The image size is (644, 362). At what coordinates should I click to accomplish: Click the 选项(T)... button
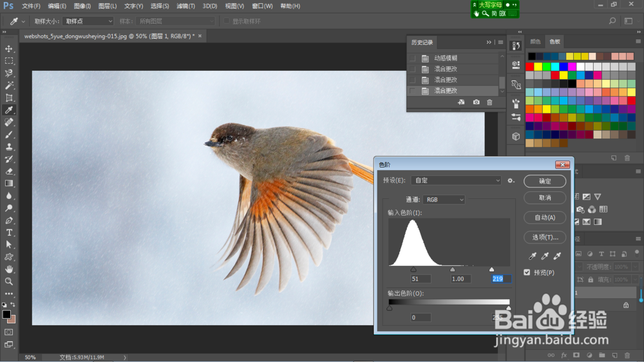pos(545,238)
